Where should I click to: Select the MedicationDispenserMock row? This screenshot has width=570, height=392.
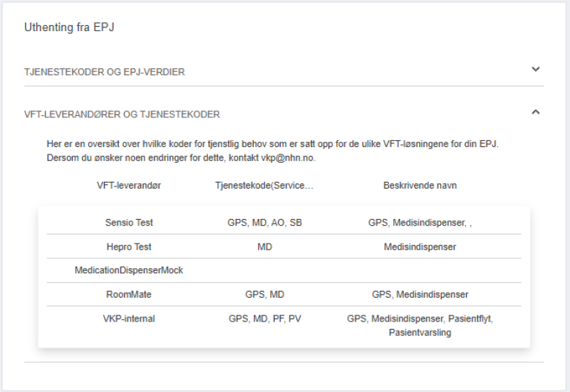click(x=129, y=270)
